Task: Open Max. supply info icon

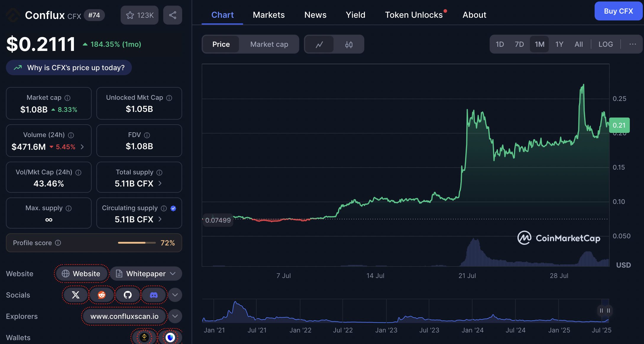Action: [x=69, y=208]
